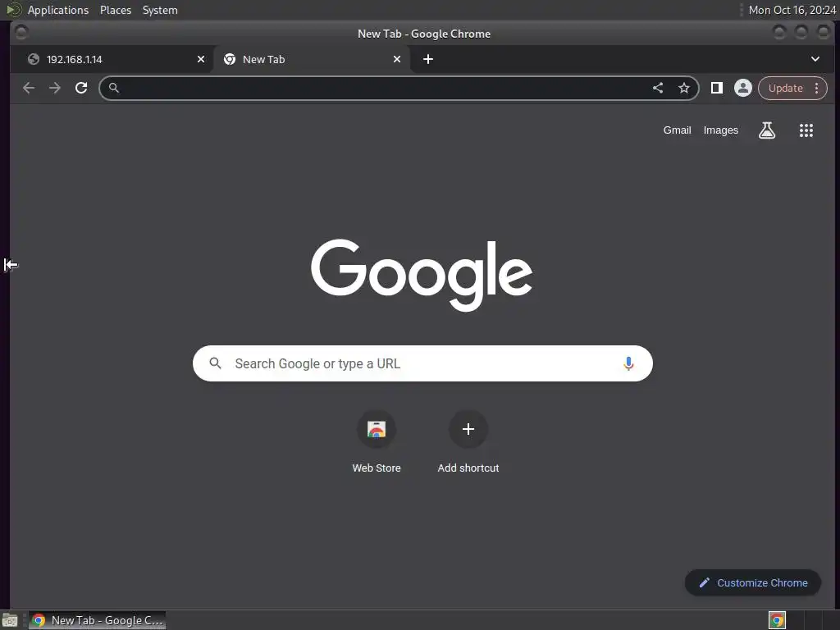Click the Google logo
Screen dimensions: 840x630
(422, 275)
